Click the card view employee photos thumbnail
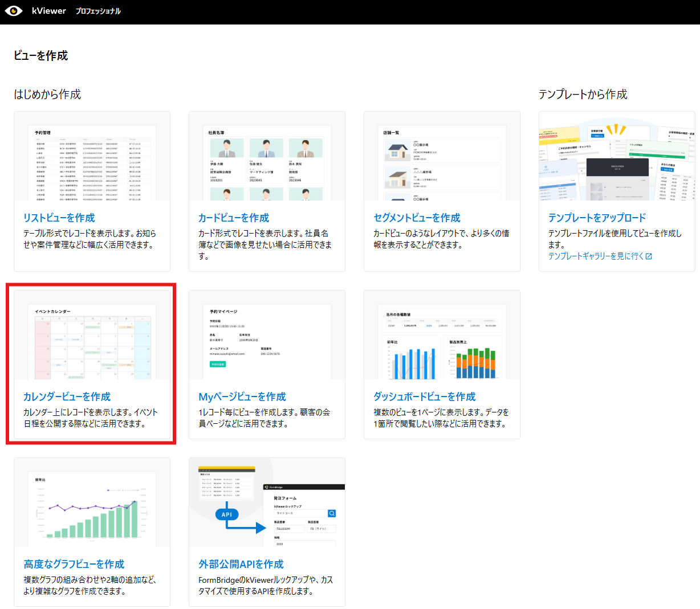 click(267, 162)
